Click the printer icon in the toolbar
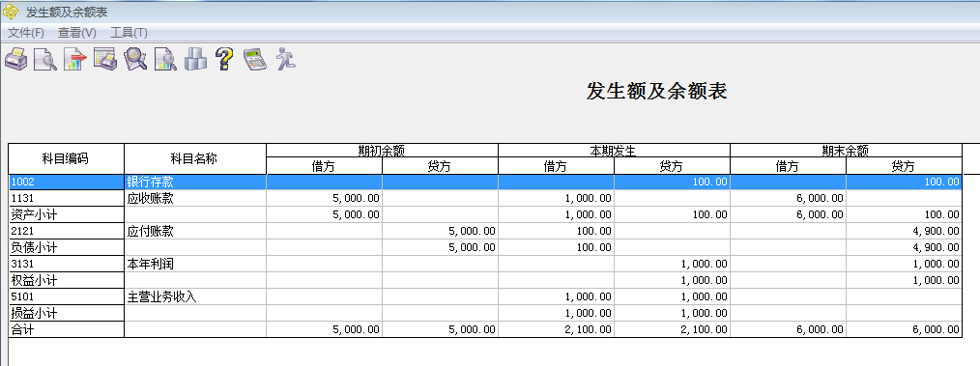This screenshot has height=366, width=980. 15,59
